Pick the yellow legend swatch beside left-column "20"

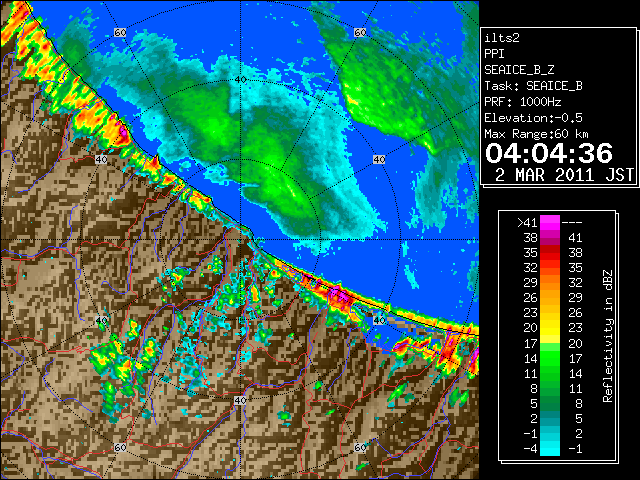tap(550, 328)
